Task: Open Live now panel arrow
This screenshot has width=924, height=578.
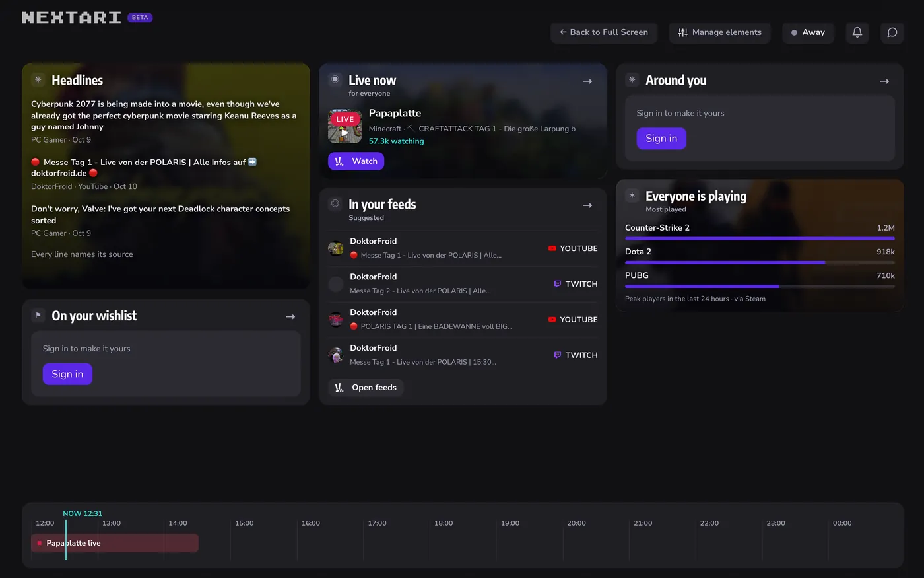Action: click(587, 81)
